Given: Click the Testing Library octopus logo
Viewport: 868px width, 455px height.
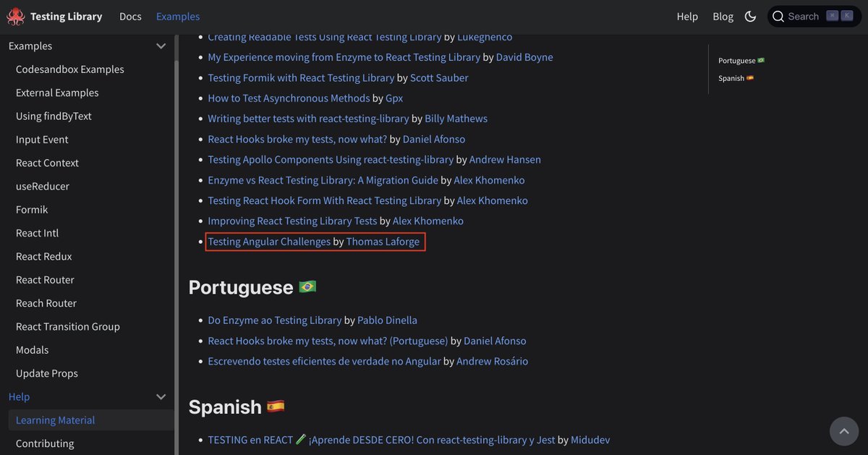Looking at the screenshot, I should pyautogui.click(x=15, y=16).
